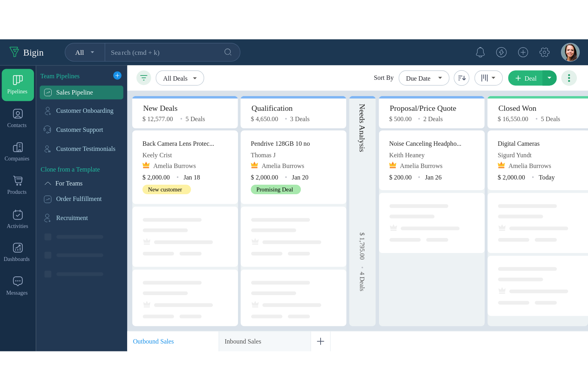
Task: Change sorting by opening the Due Date dropdown
Action: point(424,78)
